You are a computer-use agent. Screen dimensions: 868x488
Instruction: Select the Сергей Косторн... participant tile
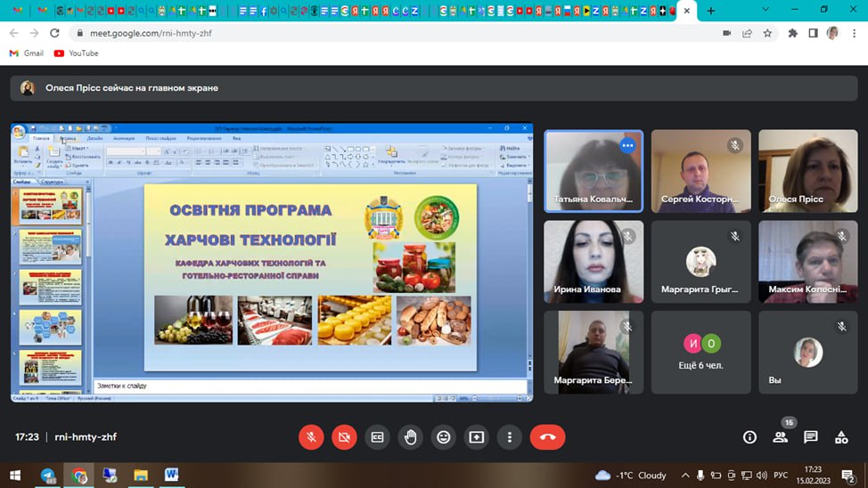700,171
